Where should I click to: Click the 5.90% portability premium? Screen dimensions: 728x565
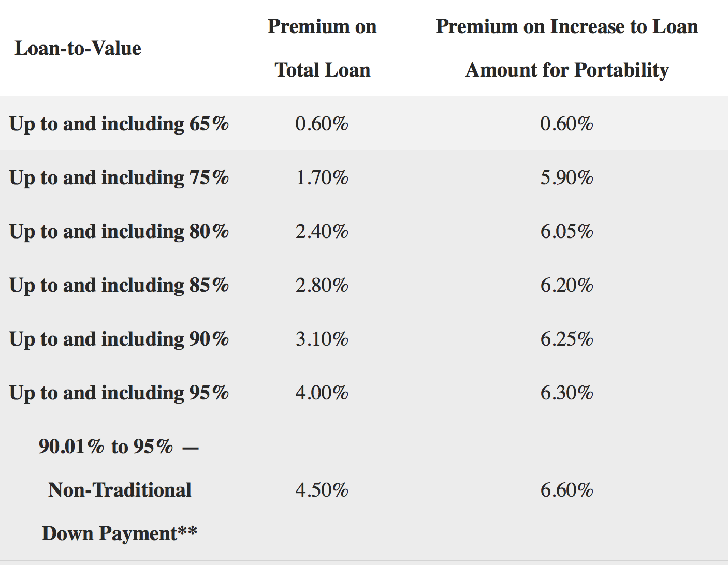tap(567, 178)
